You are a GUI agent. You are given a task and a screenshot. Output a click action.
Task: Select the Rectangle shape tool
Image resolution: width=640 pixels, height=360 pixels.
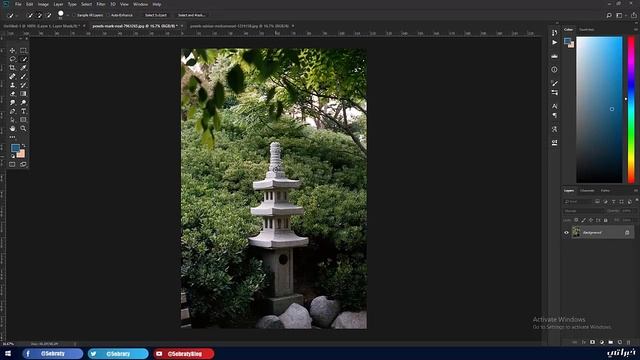[23, 120]
